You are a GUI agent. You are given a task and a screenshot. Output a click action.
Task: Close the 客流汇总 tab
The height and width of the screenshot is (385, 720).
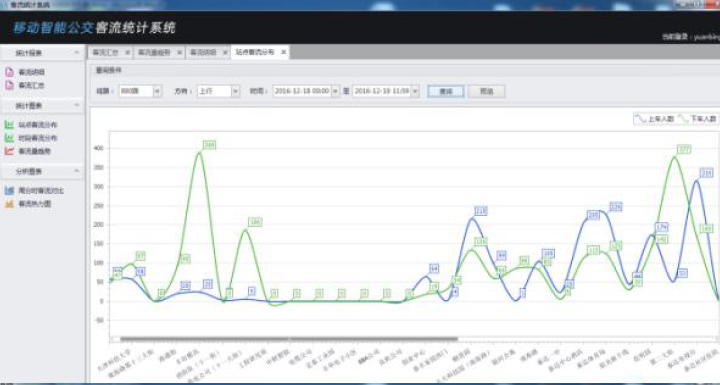pyautogui.click(x=127, y=52)
